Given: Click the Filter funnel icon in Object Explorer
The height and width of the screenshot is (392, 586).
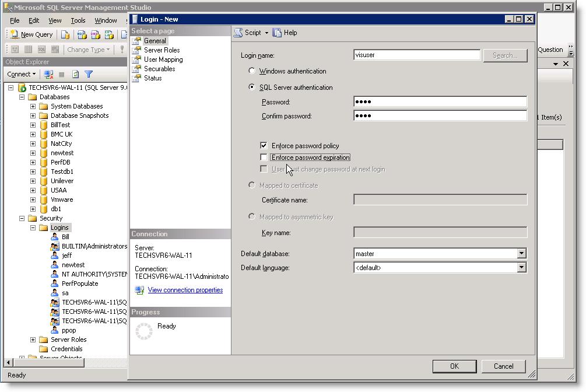Looking at the screenshot, I should click(x=89, y=74).
